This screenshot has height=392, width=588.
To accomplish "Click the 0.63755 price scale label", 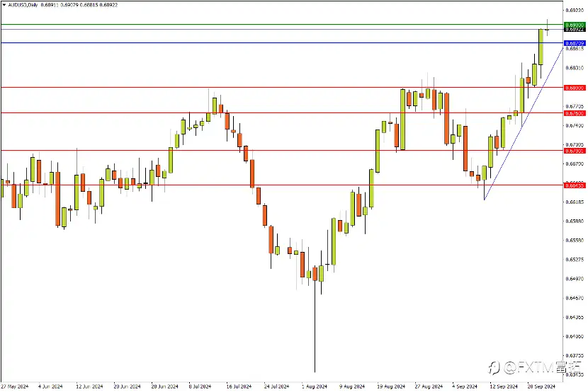I will click(x=575, y=355).
